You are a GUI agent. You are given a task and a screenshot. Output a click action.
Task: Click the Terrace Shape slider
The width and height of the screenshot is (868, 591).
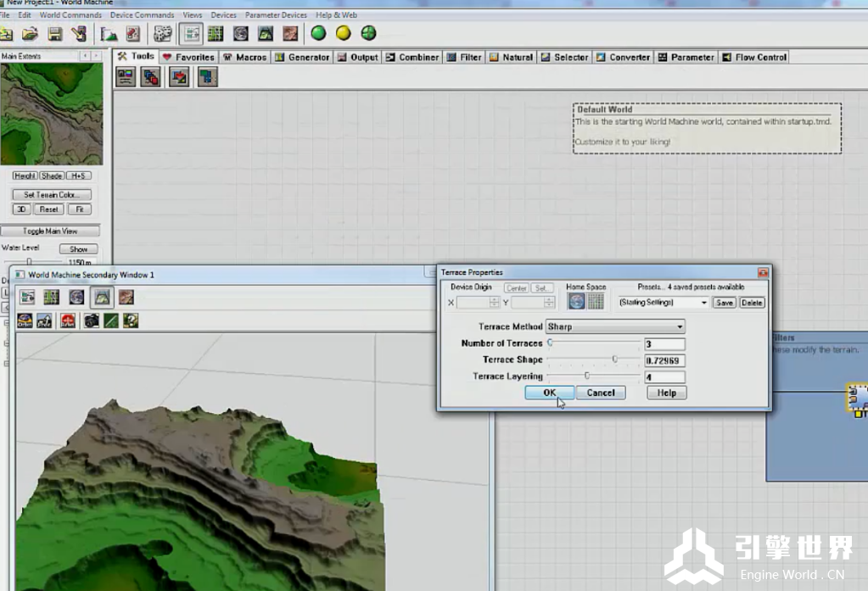pos(593,360)
